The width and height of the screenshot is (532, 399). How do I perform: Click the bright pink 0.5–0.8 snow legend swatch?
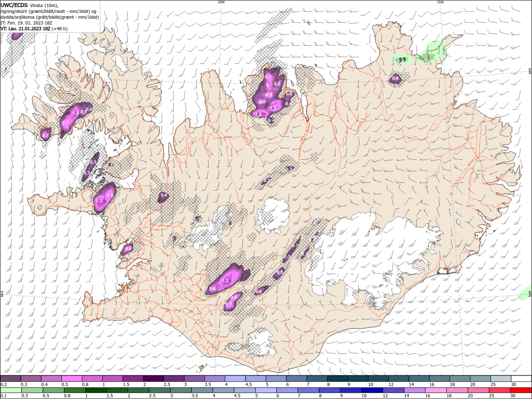[x=72, y=379]
